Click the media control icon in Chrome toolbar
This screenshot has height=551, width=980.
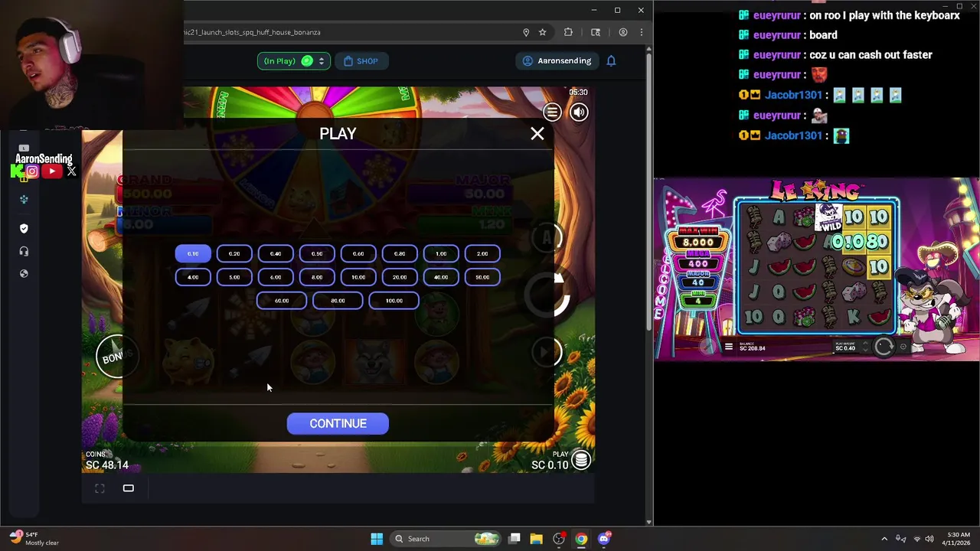pyautogui.click(x=596, y=32)
